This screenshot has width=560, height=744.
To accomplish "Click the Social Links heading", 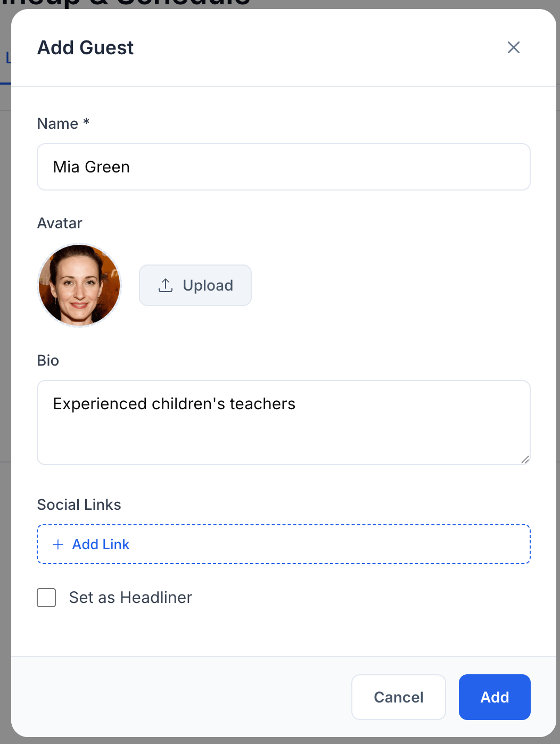I will (x=79, y=505).
